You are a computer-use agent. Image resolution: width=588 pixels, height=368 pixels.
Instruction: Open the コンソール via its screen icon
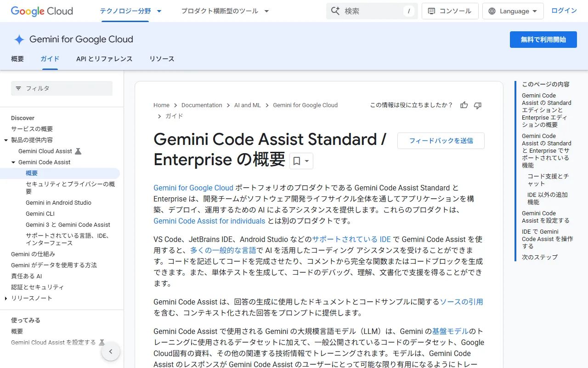pos(431,11)
